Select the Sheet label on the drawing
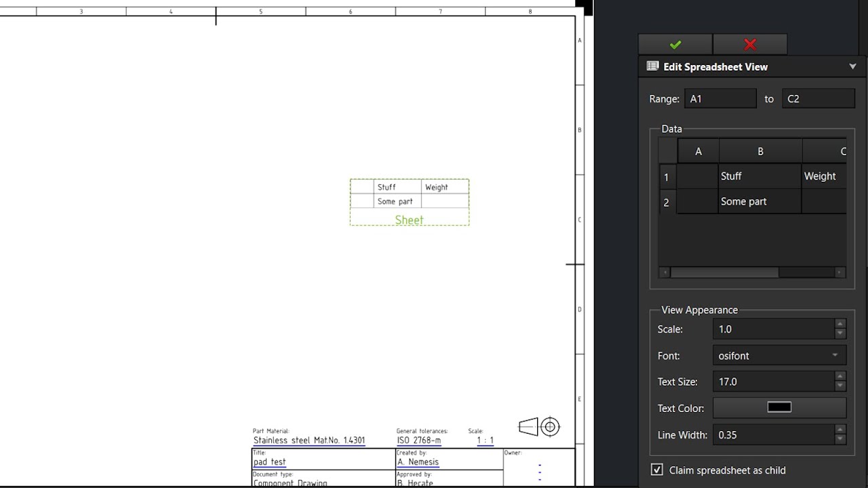Image resolution: width=868 pixels, height=488 pixels. click(x=409, y=220)
